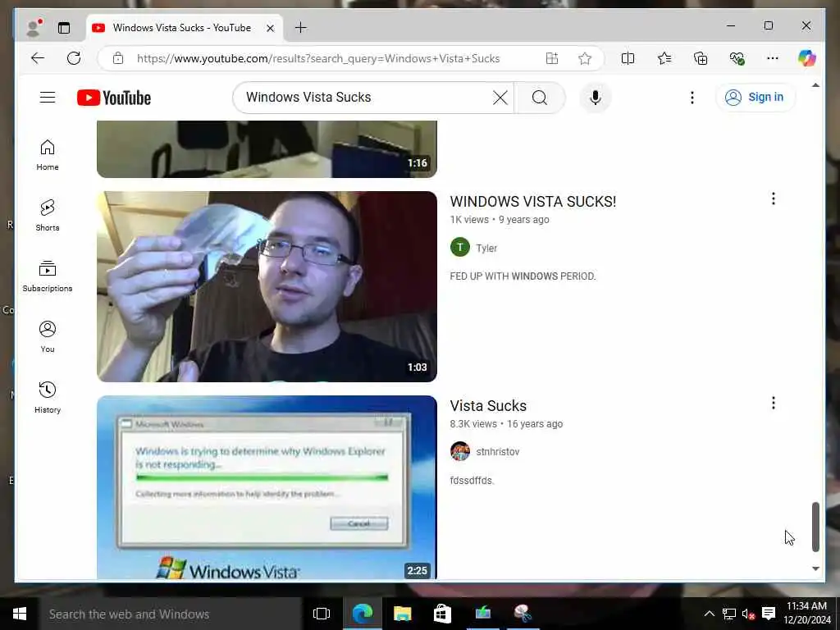Close the Windows Vista Sucks tab
This screenshot has width=840, height=630.
(x=271, y=28)
